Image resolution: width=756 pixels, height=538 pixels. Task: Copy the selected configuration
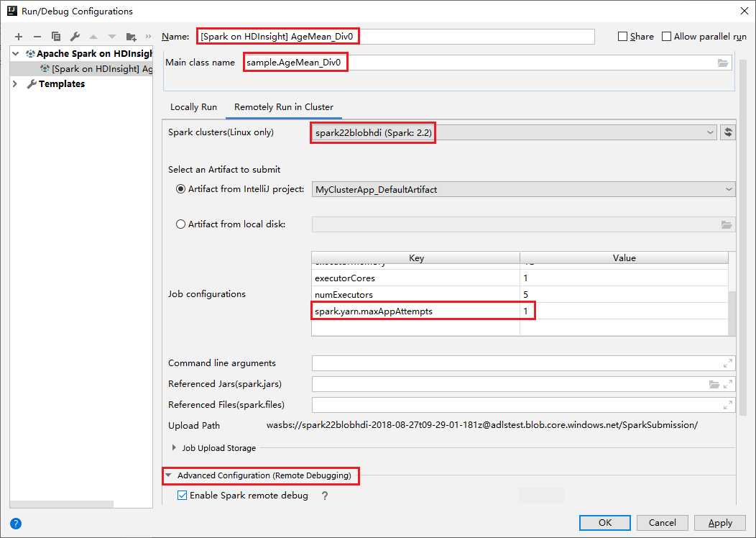click(56, 37)
